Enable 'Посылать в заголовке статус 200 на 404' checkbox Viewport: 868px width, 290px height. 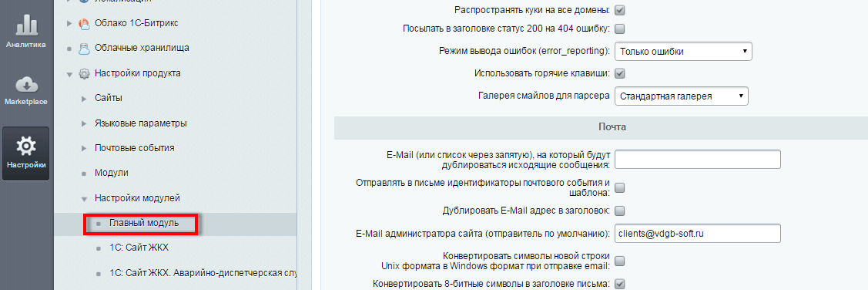point(620,29)
